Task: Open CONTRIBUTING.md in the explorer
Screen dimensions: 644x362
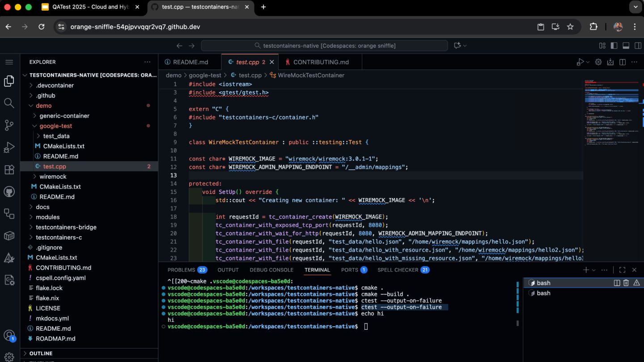Action: (63, 268)
